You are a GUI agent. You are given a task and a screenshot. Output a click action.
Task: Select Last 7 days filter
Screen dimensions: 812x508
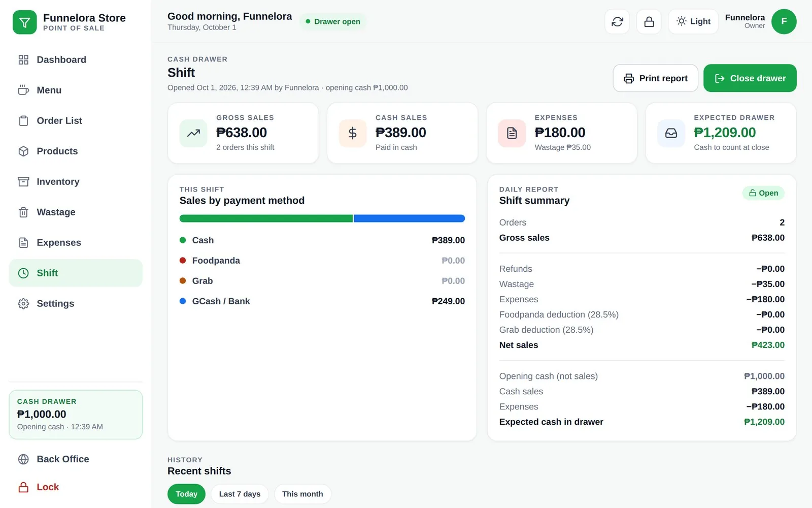pos(240,494)
